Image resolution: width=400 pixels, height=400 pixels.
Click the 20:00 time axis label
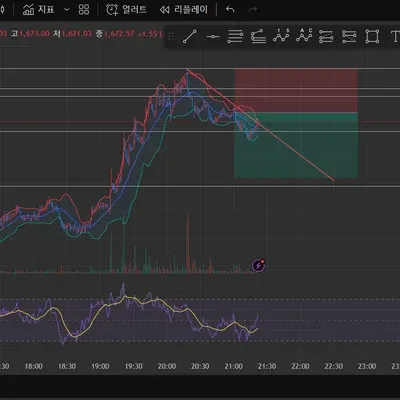167,366
